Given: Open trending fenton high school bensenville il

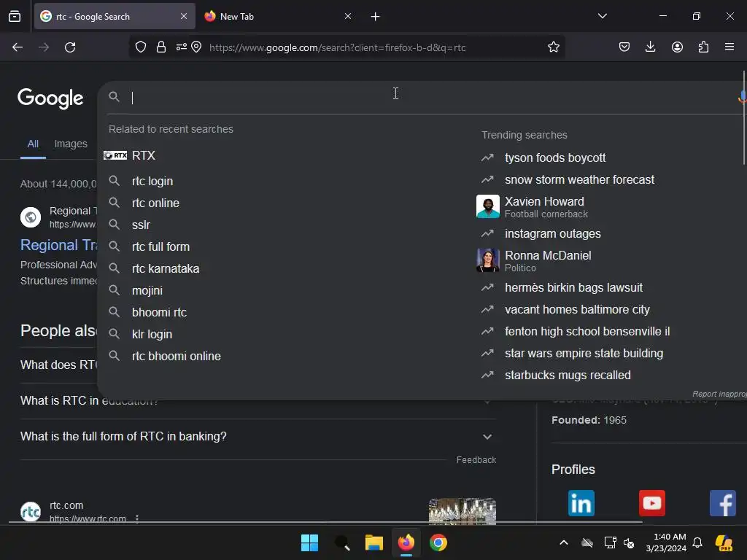Looking at the screenshot, I should [587, 332].
